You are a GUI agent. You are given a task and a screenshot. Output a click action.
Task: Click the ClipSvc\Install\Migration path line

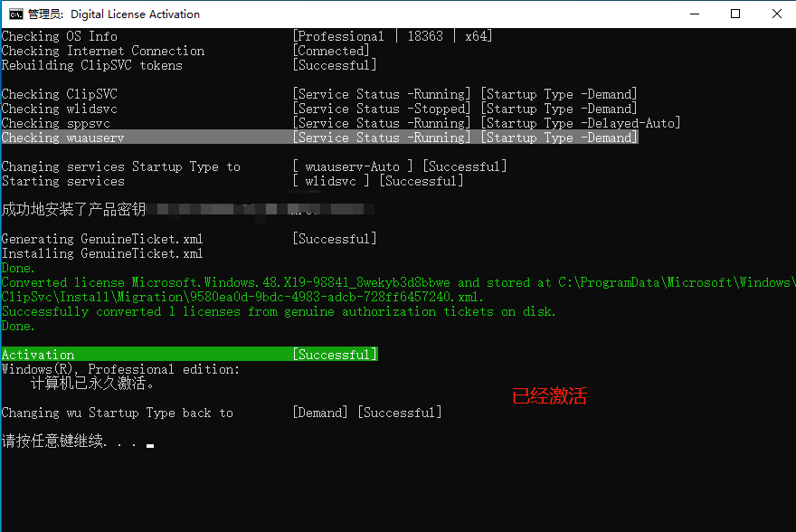(242, 297)
